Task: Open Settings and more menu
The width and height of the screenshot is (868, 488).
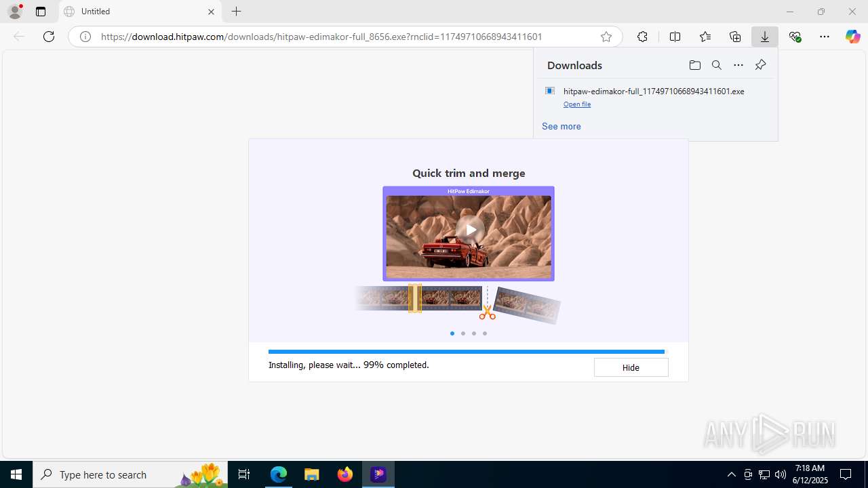Action: pyautogui.click(x=825, y=37)
